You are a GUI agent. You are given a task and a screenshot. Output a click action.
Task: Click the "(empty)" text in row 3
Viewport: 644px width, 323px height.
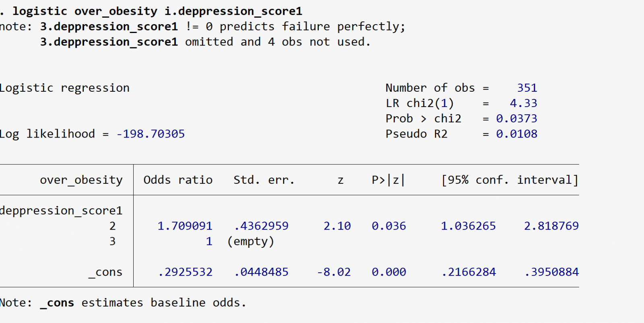click(250, 241)
